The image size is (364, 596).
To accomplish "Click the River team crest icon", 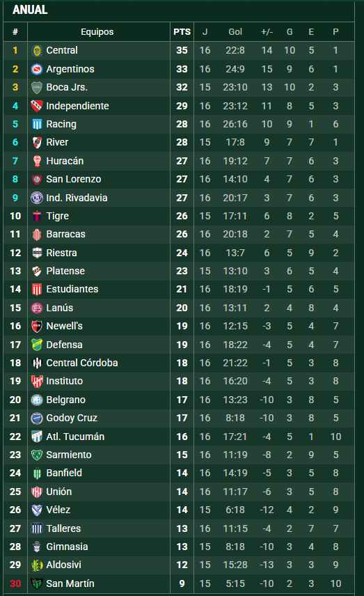I will [37, 143].
